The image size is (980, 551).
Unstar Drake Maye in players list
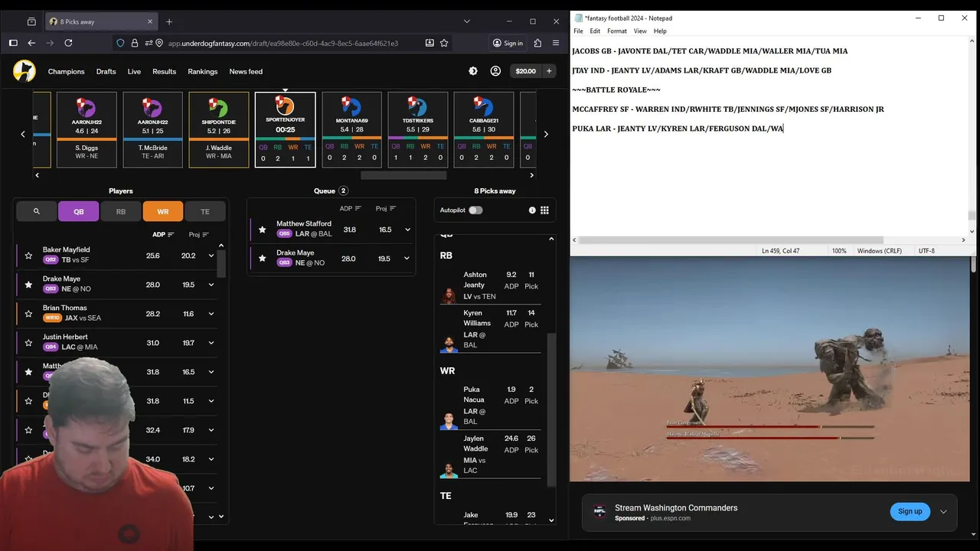pyautogui.click(x=28, y=285)
